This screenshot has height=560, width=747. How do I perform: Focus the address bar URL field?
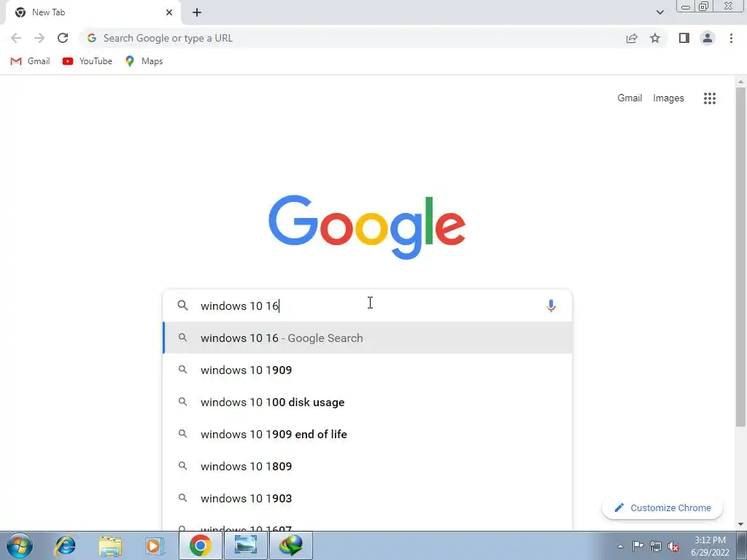(x=352, y=38)
